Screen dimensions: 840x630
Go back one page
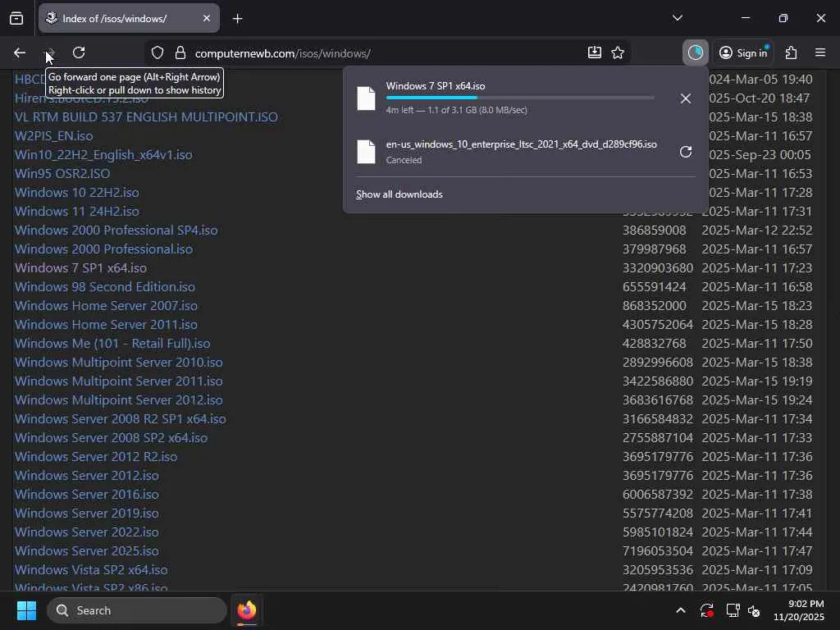pyautogui.click(x=20, y=52)
